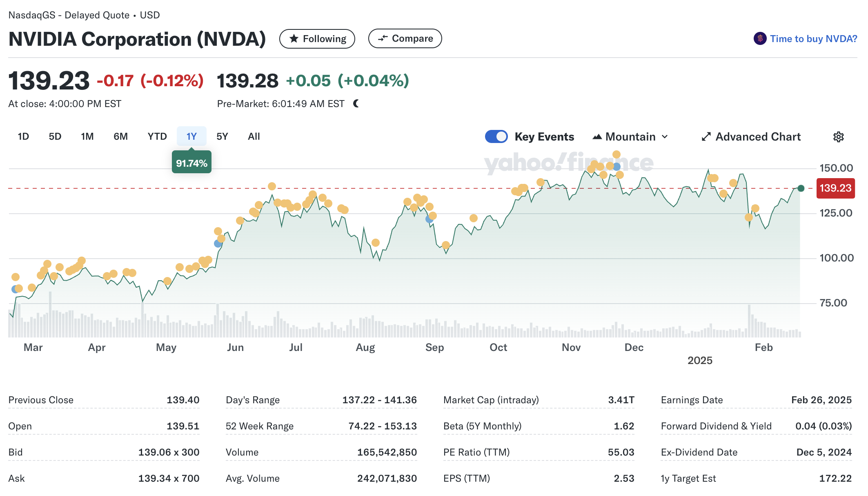Select the 1D time range
The height and width of the screenshot is (496, 868).
click(23, 136)
